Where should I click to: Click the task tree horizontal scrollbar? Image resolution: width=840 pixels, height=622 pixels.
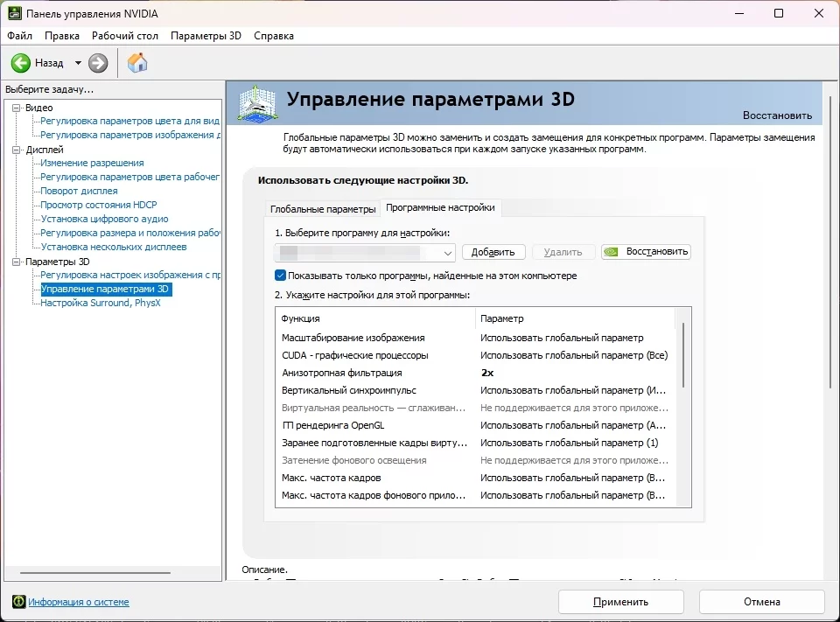tap(95, 573)
